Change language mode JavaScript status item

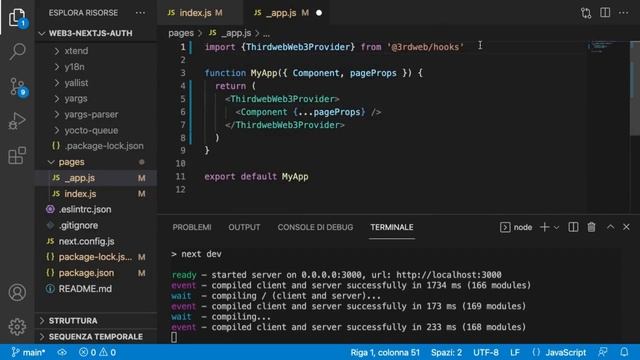pyautogui.click(x=566, y=352)
